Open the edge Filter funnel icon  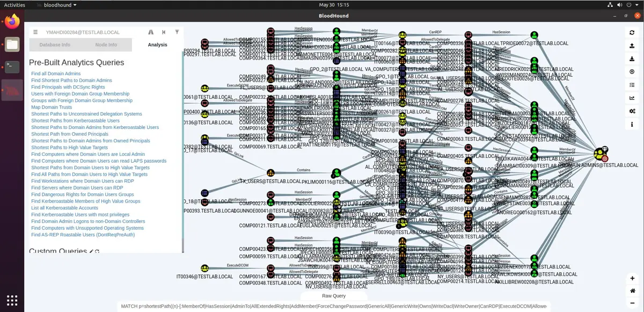pyautogui.click(x=177, y=32)
